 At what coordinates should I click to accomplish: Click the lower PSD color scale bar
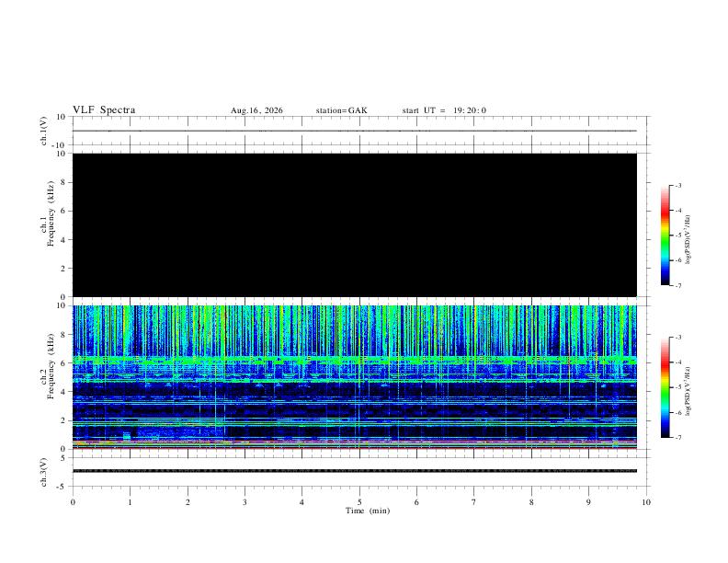(x=665, y=387)
